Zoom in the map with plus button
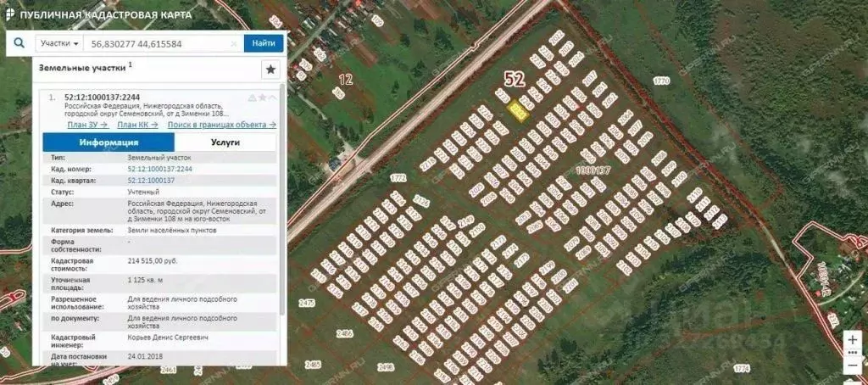This screenshot has width=868, height=385. click(x=853, y=338)
